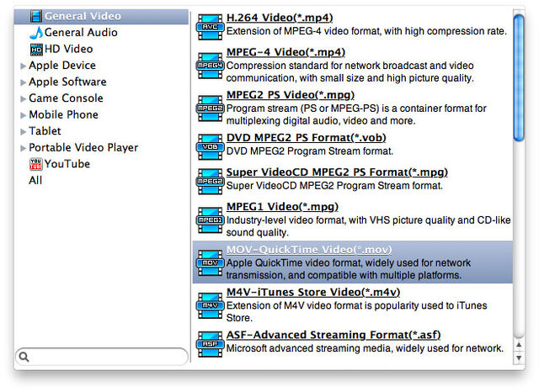The image size is (539, 392).
Task: Choose ASF-Advanced Streaming Format(*.asf)
Action: (x=334, y=335)
